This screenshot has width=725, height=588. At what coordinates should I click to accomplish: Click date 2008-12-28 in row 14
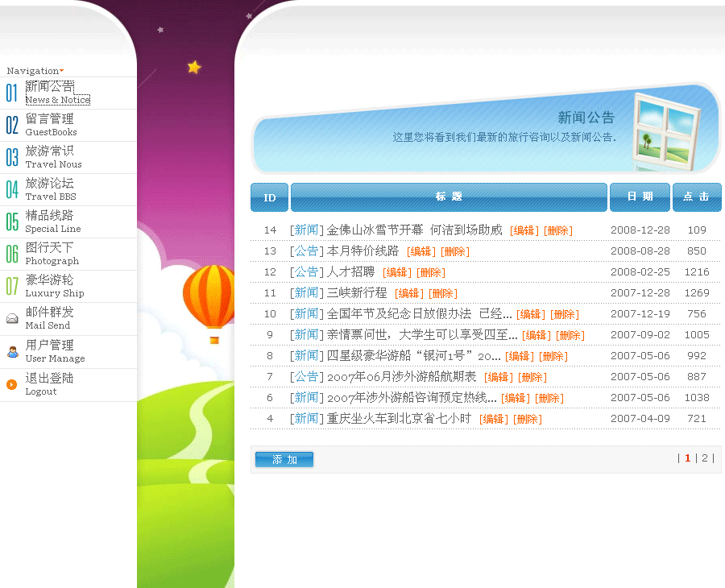tap(640, 230)
